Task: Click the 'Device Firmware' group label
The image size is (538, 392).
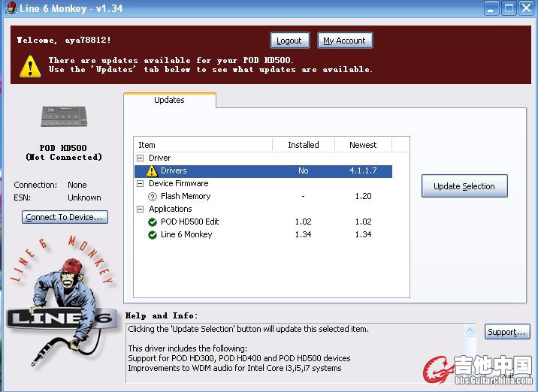Action: (x=178, y=184)
